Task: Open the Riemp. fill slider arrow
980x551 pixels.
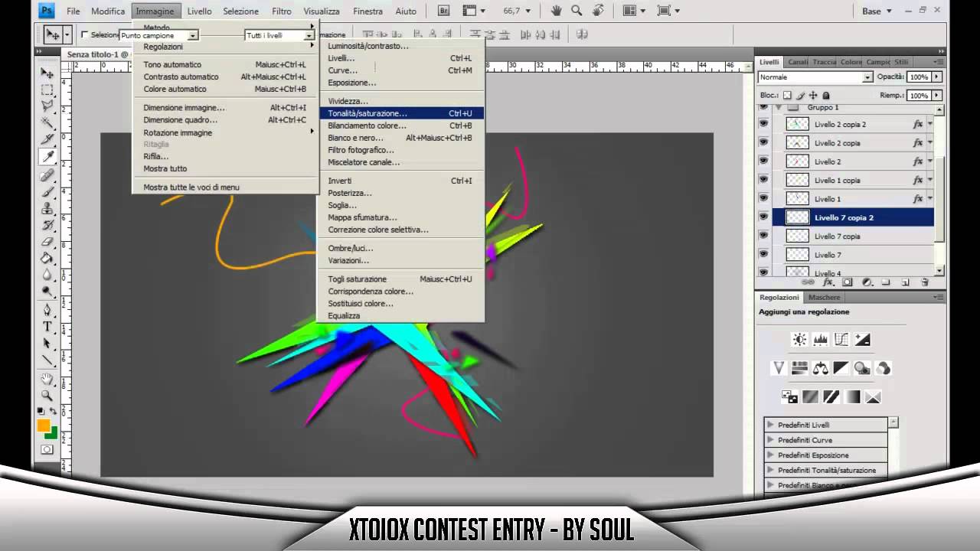Action: coord(936,96)
